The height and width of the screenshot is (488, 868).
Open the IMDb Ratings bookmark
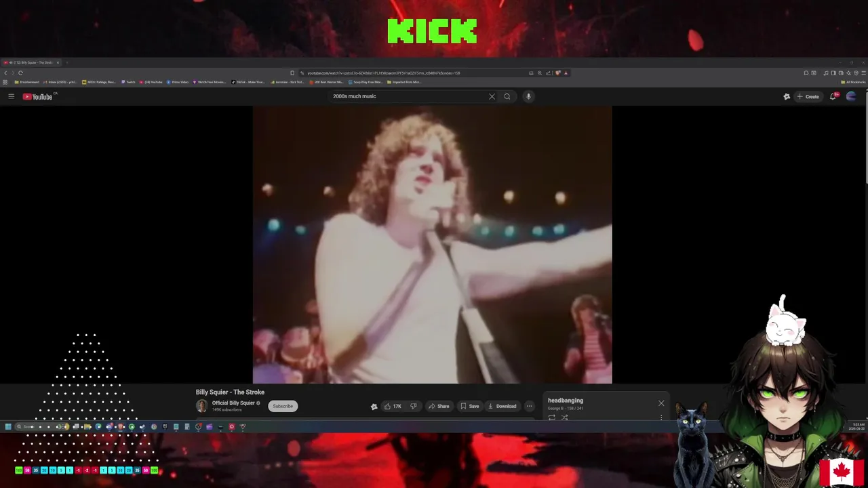pos(99,82)
